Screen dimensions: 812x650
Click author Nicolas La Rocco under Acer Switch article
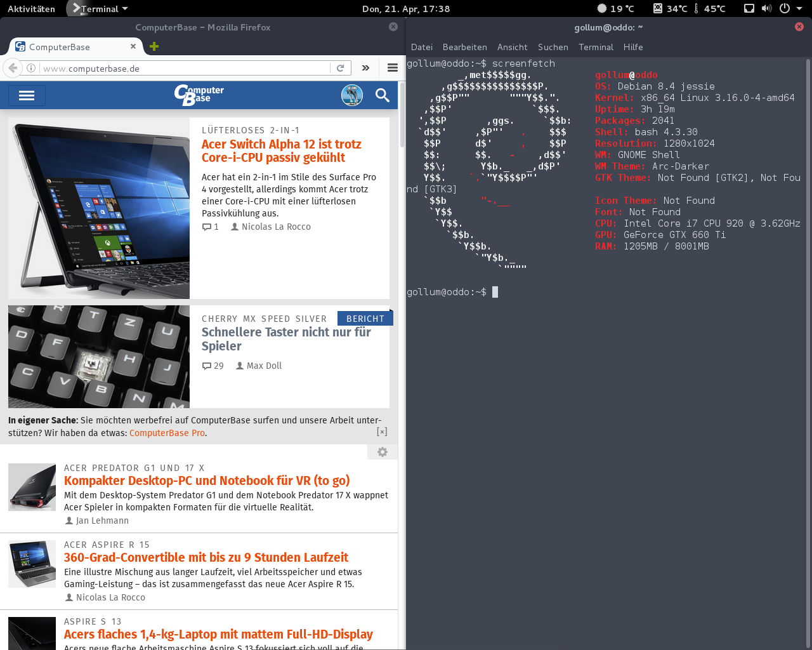(x=276, y=227)
